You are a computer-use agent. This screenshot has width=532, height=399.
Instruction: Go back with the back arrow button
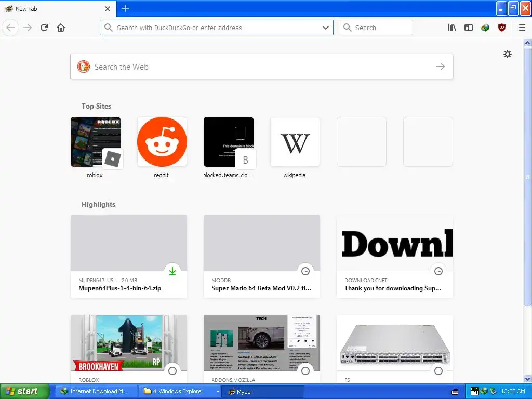(x=10, y=28)
